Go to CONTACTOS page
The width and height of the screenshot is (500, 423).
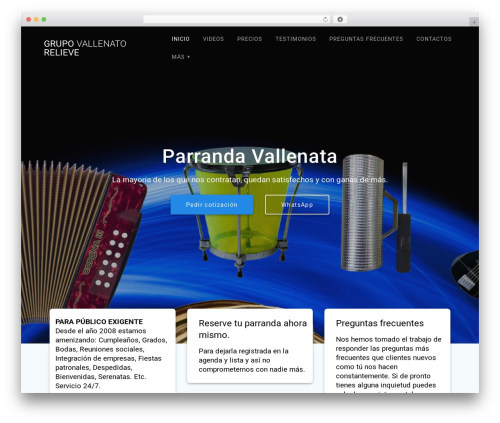[434, 39]
